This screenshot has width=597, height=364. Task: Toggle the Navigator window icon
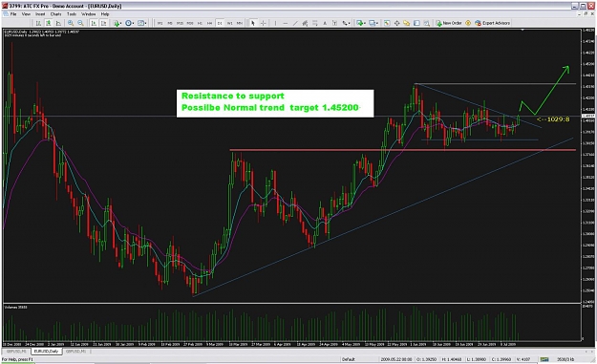point(407,23)
